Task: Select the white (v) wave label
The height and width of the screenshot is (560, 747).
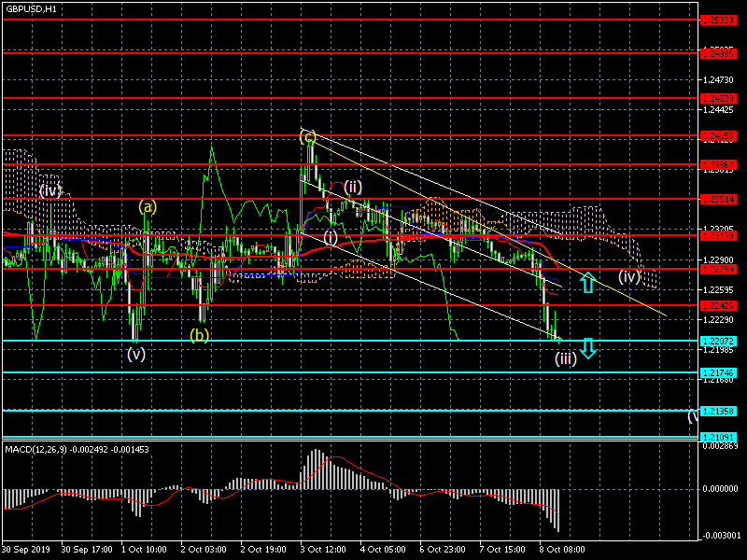Action: click(136, 354)
